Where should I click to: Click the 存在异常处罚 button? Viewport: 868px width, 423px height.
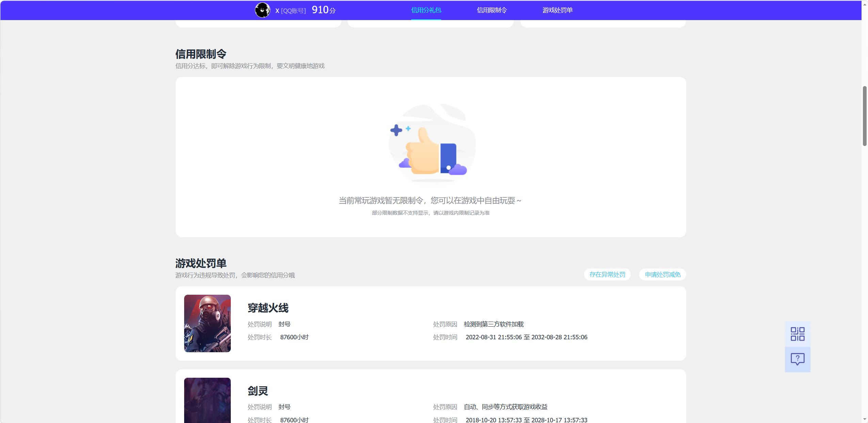607,274
